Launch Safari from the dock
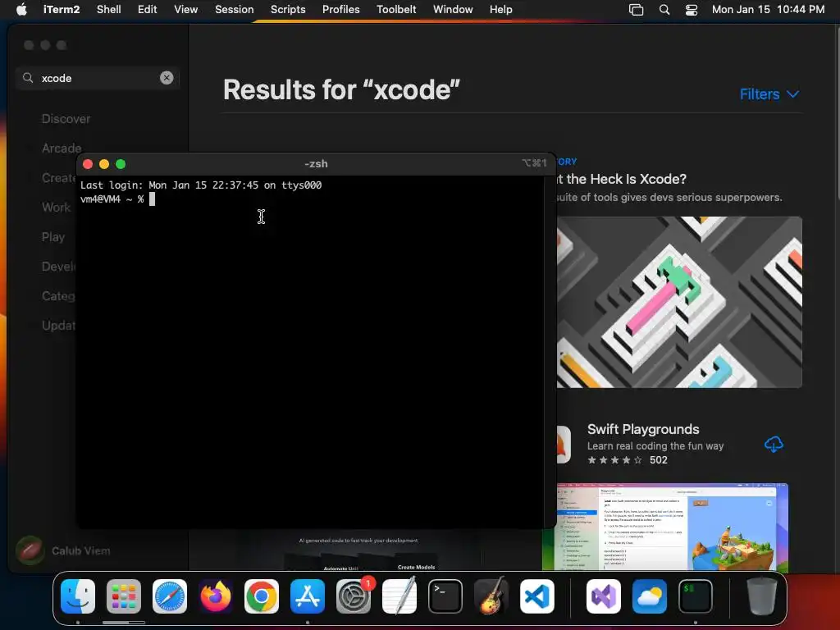Screen dimensions: 840x630 170,596
